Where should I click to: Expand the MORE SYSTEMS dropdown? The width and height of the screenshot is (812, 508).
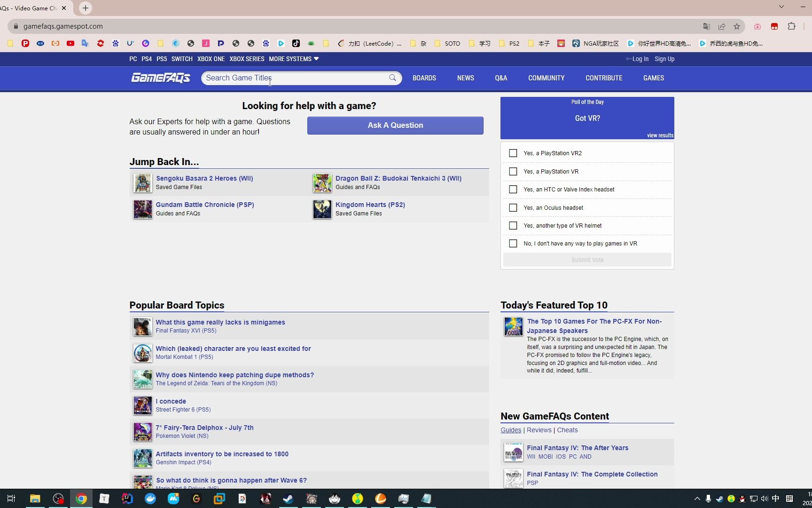(294, 59)
